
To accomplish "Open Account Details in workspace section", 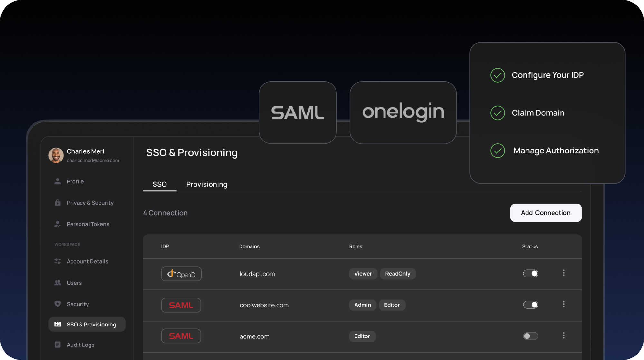I will coord(87,261).
